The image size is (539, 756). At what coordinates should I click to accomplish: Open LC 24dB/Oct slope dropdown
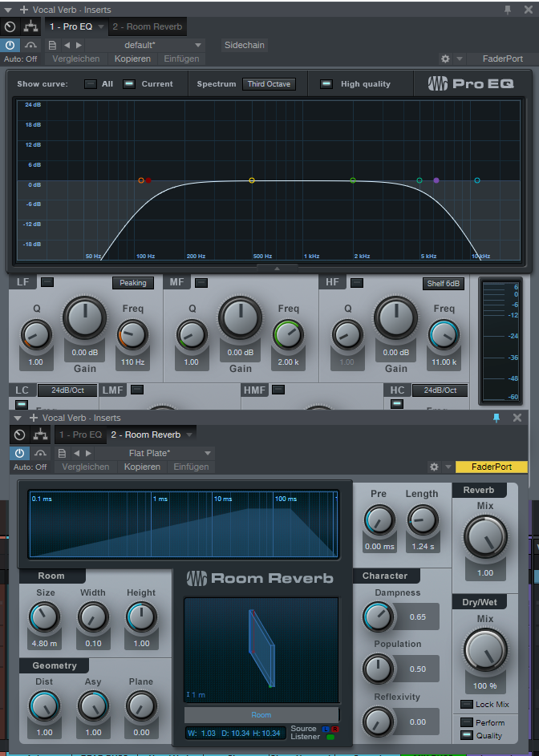click(67, 390)
